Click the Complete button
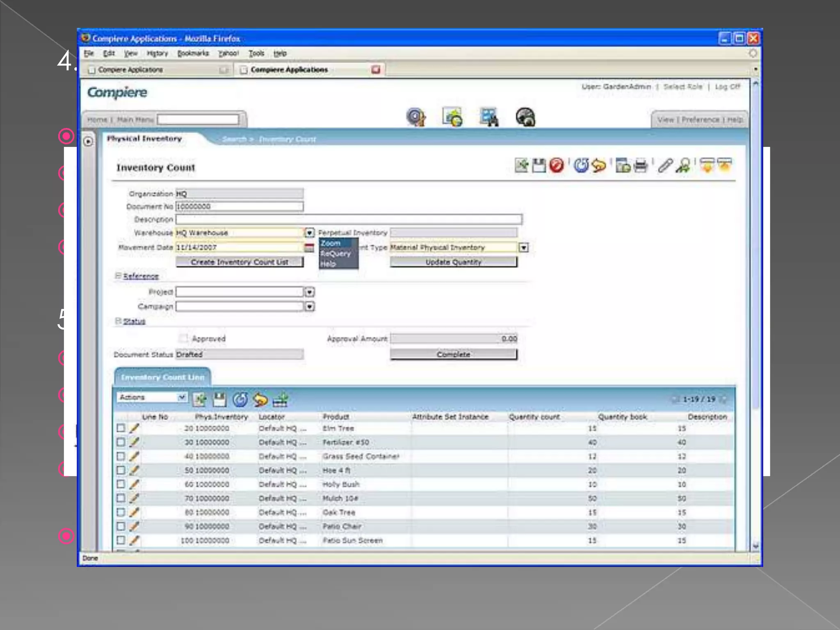This screenshot has width=840, height=630. (x=454, y=354)
